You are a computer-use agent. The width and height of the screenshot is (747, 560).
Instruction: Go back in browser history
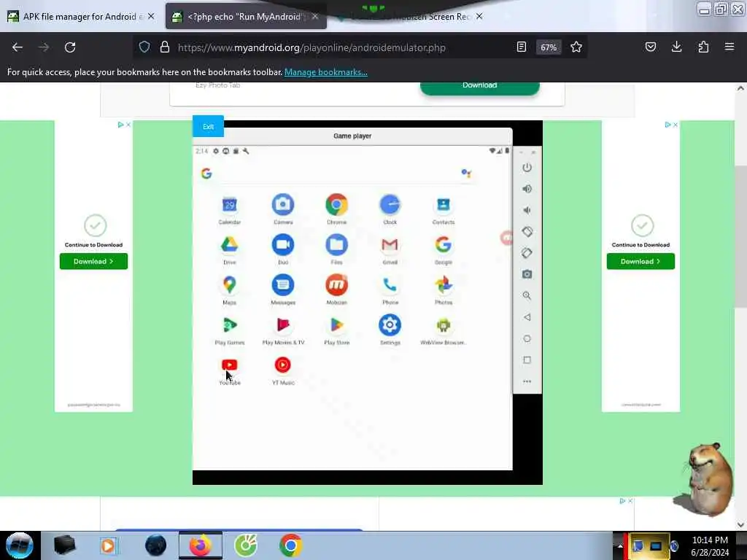coord(18,47)
